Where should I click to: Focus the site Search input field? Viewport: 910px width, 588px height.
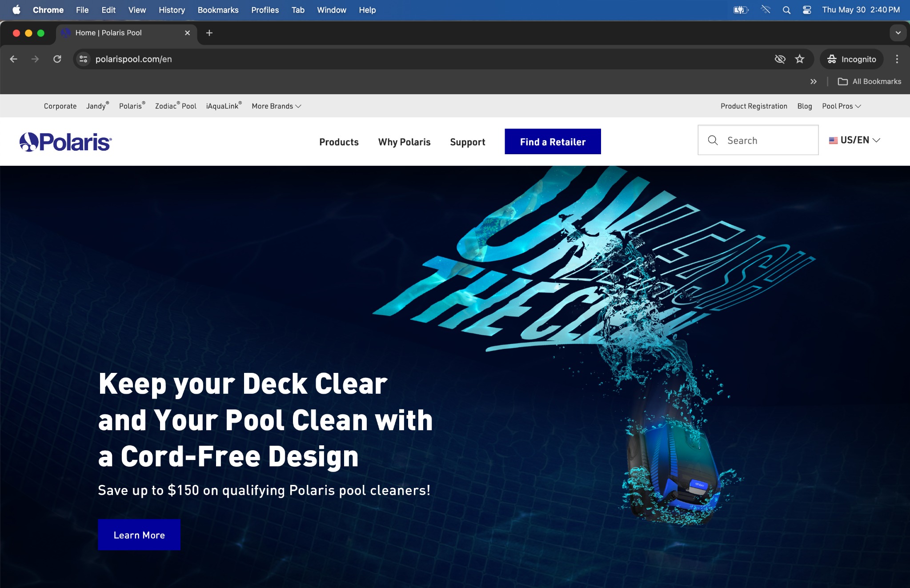(x=758, y=140)
